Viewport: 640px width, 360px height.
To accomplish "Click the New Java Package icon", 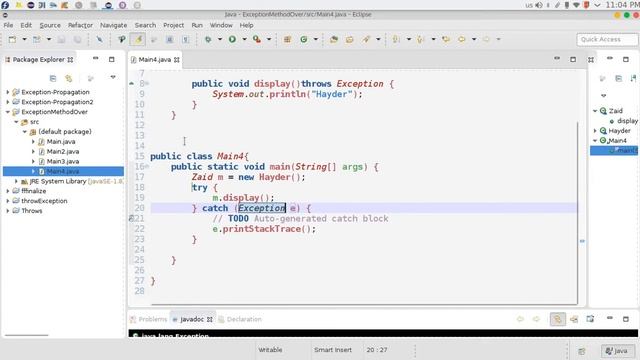I will coord(287,39).
